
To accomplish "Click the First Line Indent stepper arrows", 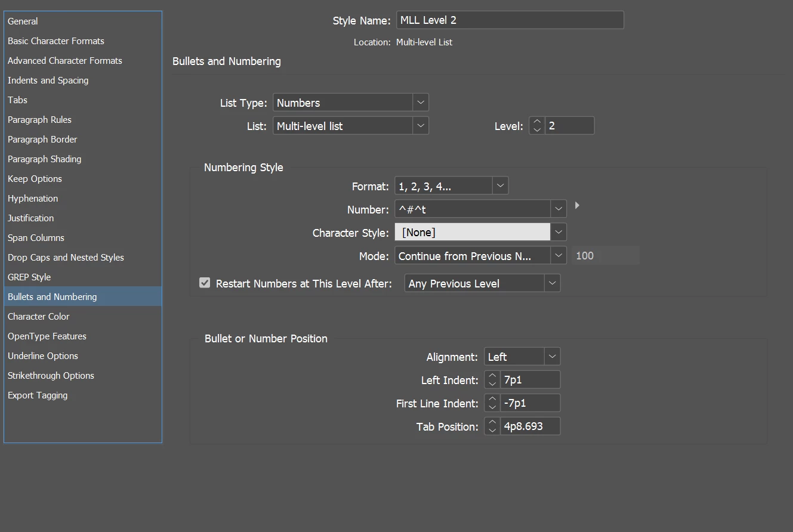I will click(492, 403).
